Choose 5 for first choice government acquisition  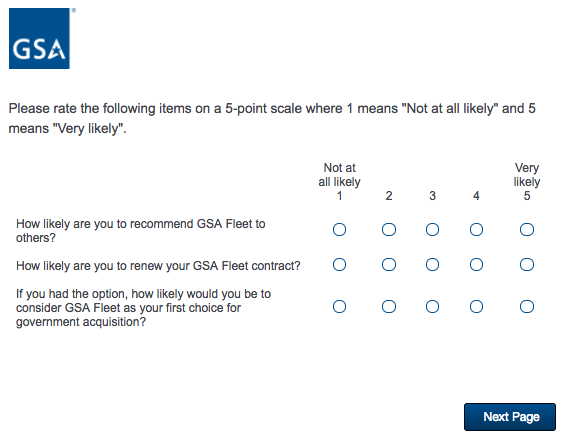[527, 307]
